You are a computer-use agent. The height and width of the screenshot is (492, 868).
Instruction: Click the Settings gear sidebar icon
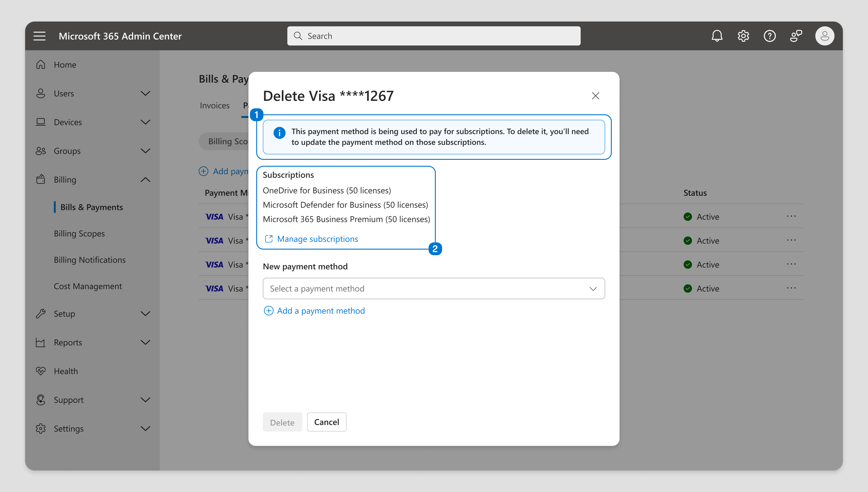tap(41, 428)
